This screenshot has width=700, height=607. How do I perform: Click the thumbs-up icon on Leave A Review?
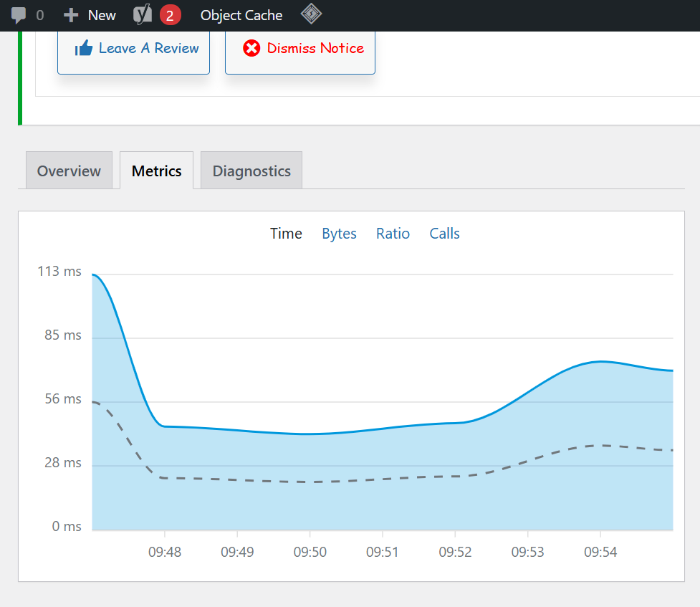[x=84, y=48]
